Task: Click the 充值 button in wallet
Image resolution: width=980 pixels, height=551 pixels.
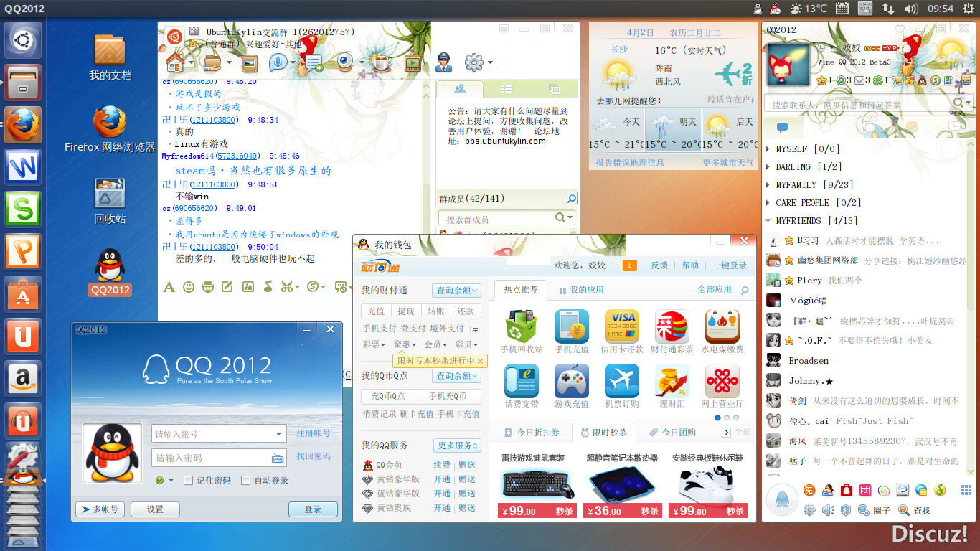Action: coord(376,311)
